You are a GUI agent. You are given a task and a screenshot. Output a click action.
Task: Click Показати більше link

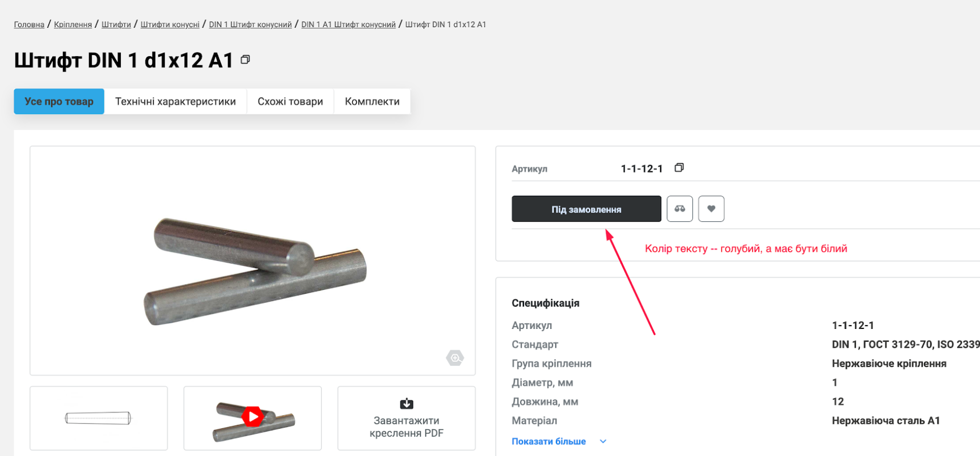click(x=548, y=441)
